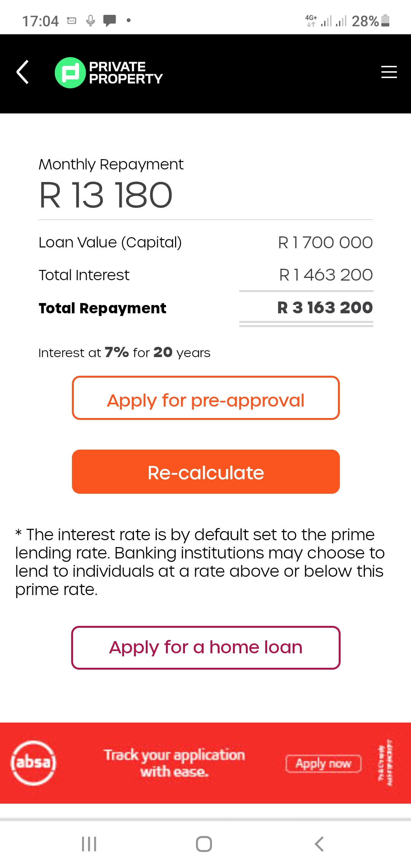Image resolution: width=411 pixels, height=868 pixels.
Task: Tap the microphone icon in status bar
Action: point(91,21)
